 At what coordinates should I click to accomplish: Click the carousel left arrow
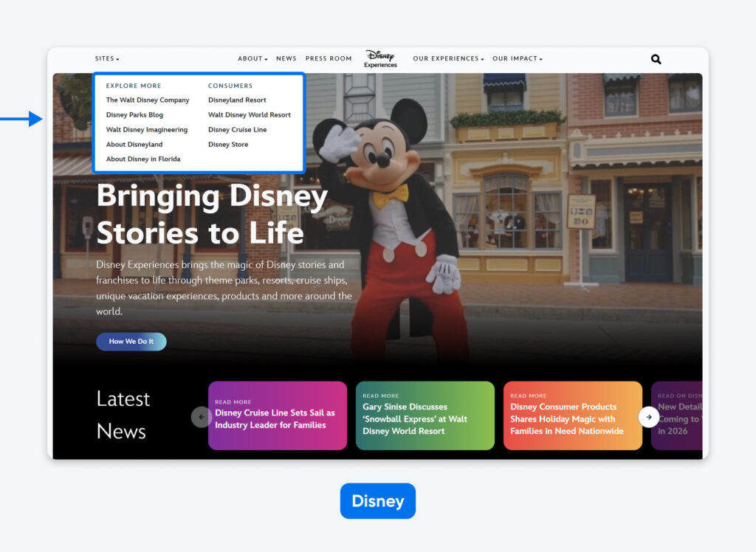click(x=201, y=417)
